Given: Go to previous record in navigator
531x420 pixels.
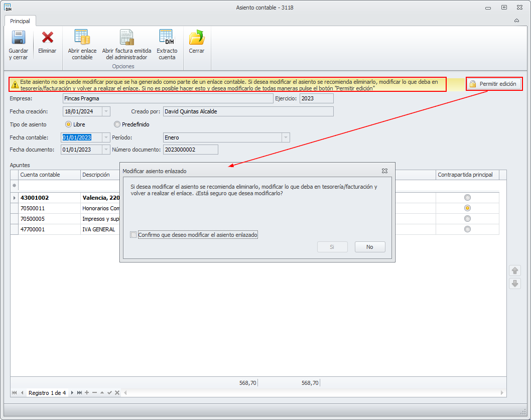Looking at the screenshot, I should 22,392.
